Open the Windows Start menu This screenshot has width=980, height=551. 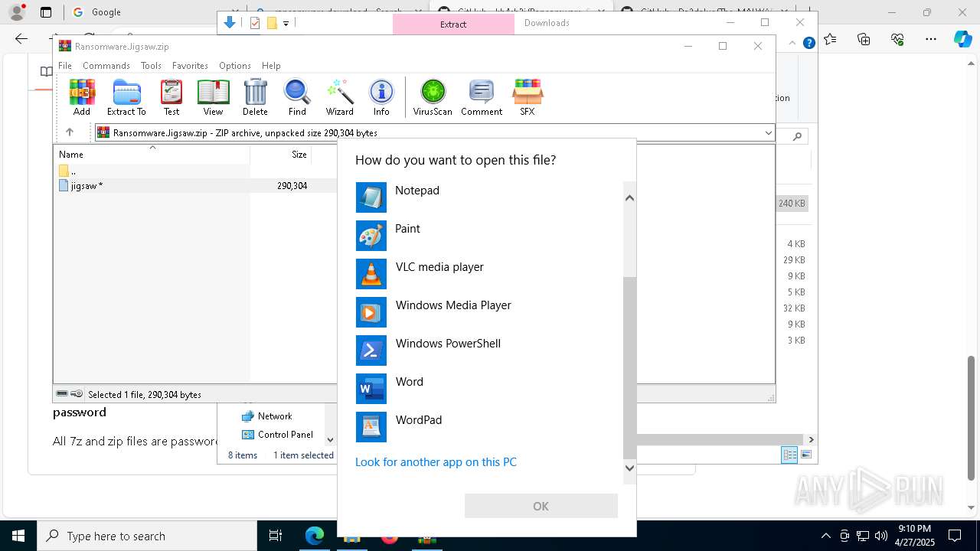pyautogui.click(x=18, y=536)
